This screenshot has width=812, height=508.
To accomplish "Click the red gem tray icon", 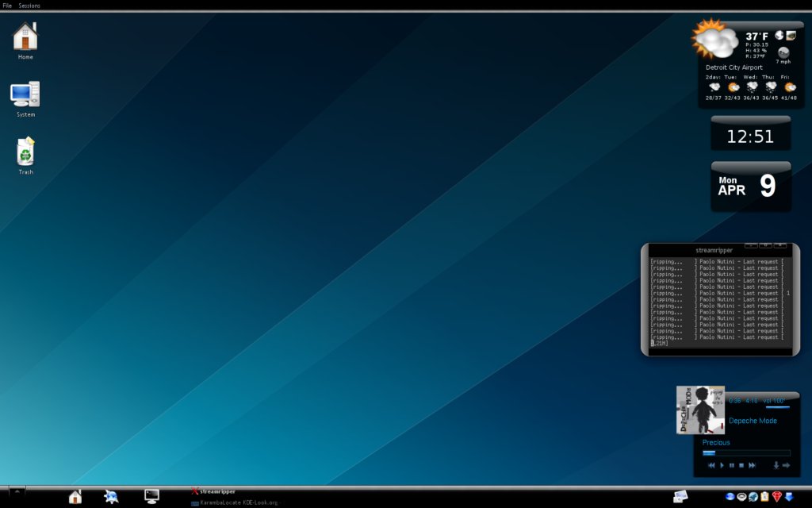I will click(x=777, y=497).
